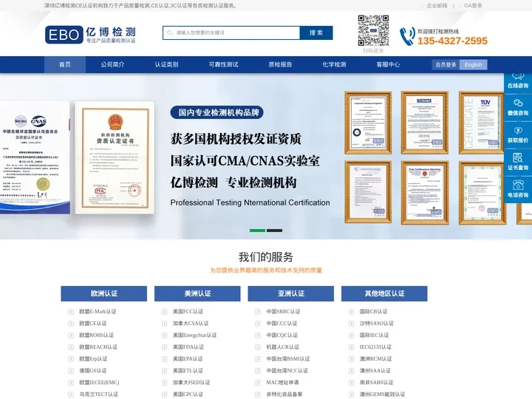Click arrow icon beside 欧盟E-Mark认证

[71, 312]
